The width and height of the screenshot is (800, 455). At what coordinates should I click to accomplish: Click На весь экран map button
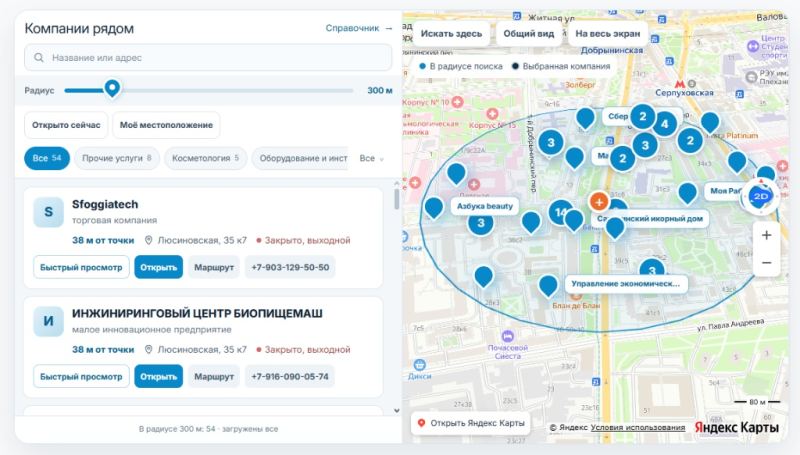pyautogui.click(x=607, y=34)
